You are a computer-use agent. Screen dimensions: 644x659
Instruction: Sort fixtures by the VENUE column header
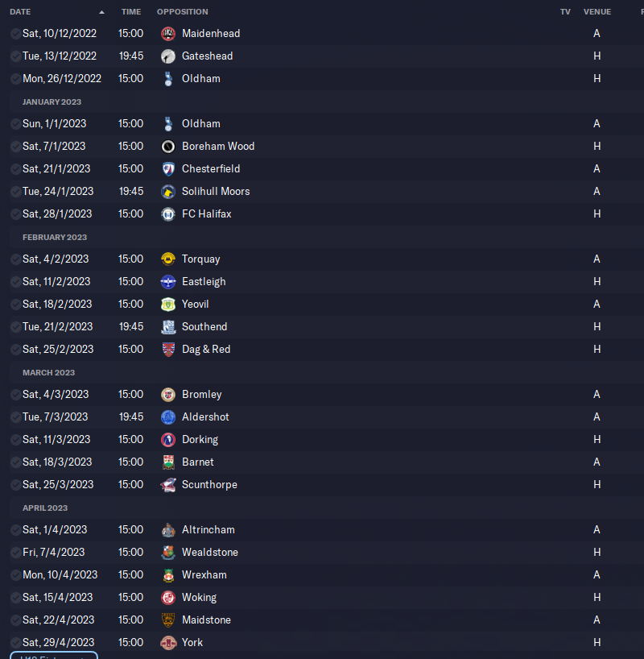tap(597, 12)
